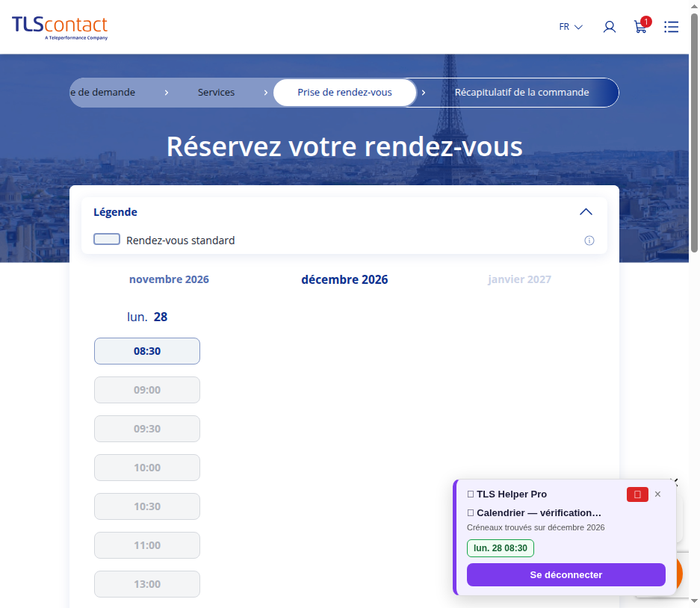Click the 11:00 time slot
This screenshot has width=700, height=608.
pos(147,545)
